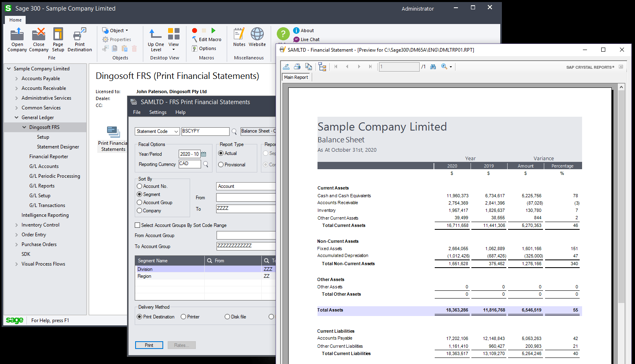The image size is (635, 364).
Task: Open the Statement Code dropdown
Action: pos(176,131)
